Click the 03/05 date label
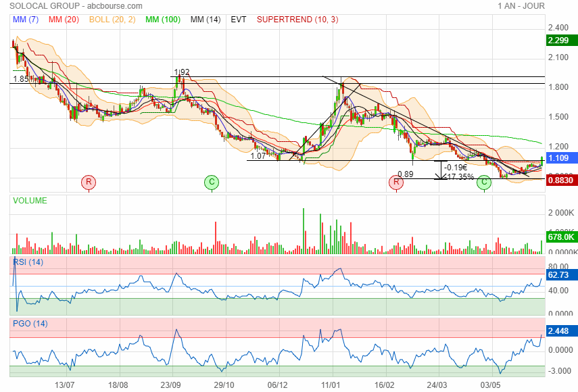 coord(490,385)
